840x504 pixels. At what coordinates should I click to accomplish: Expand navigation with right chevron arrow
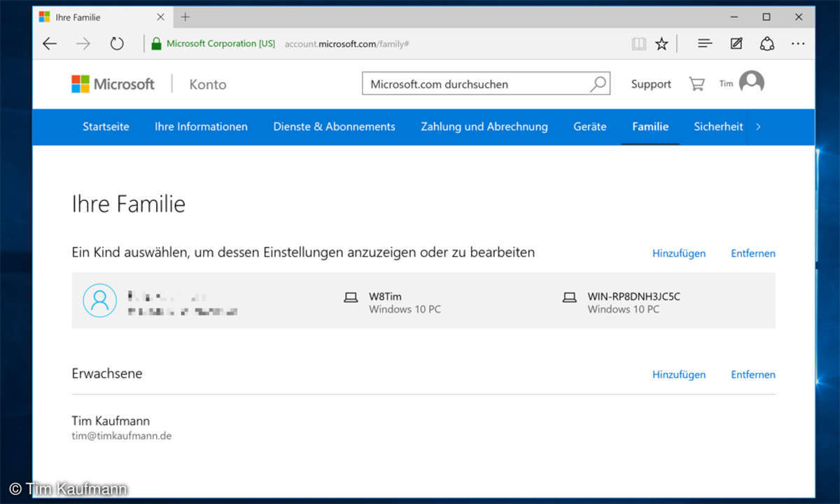pyautogui.click(x=758, y=127)
